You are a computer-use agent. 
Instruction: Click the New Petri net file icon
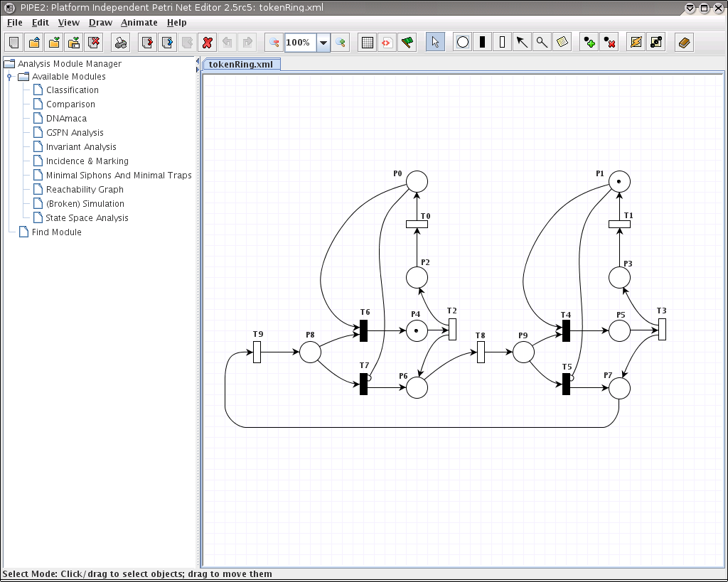(14, 43)
